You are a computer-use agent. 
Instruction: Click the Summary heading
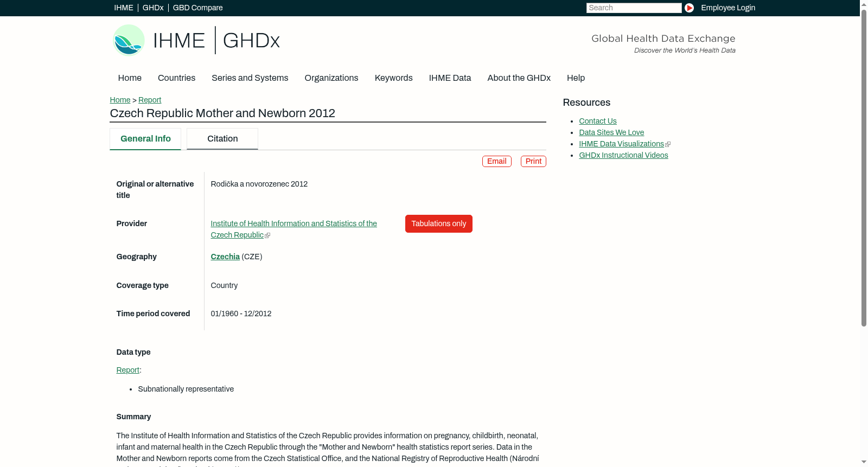coord(133,417)
